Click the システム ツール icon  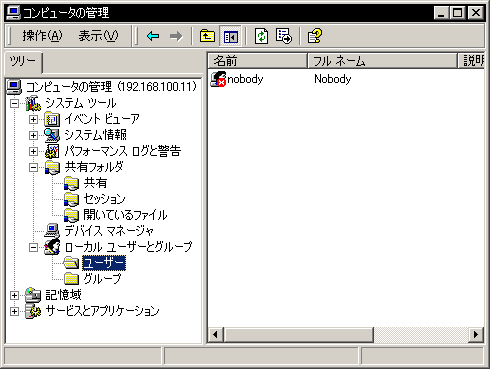(33, 103)
